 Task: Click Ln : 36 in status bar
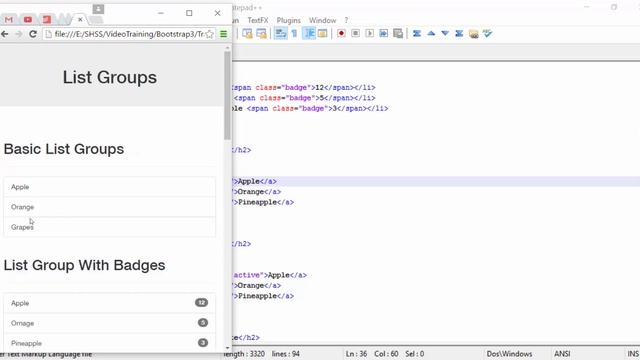[356, 354]
